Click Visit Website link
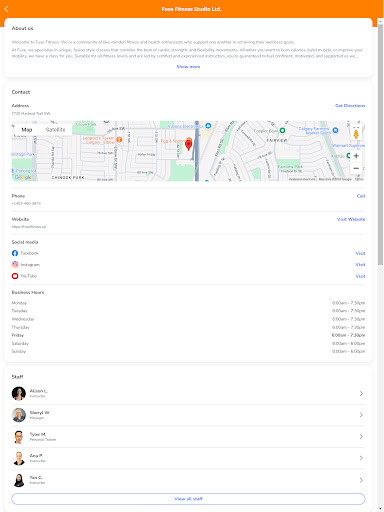Image resolution: width=384 pixels, height=512 pixels. 351,219
